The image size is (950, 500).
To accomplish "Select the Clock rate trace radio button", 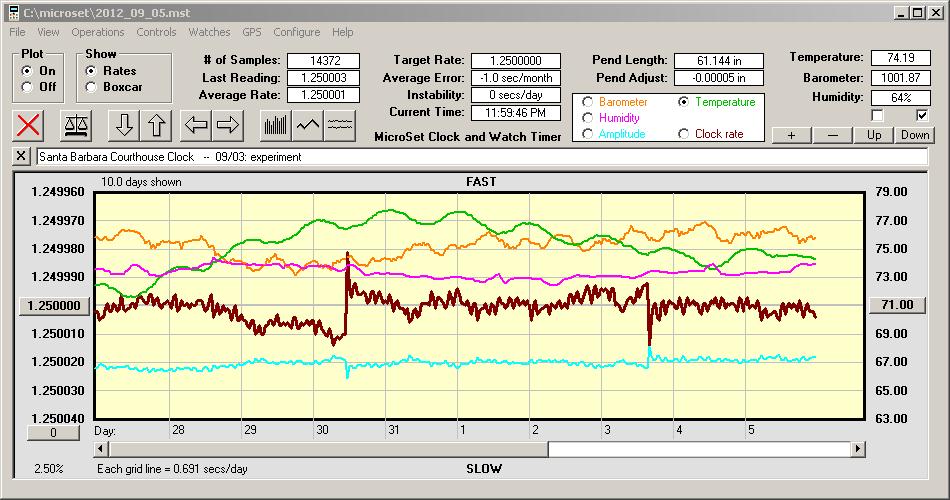I will coord(683,133).
